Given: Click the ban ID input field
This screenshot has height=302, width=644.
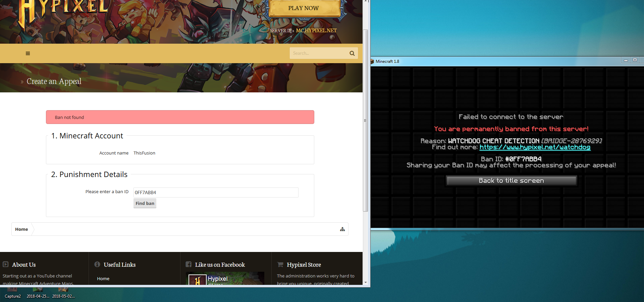Looking at the screenshot, I should click(x=216, y=192).
